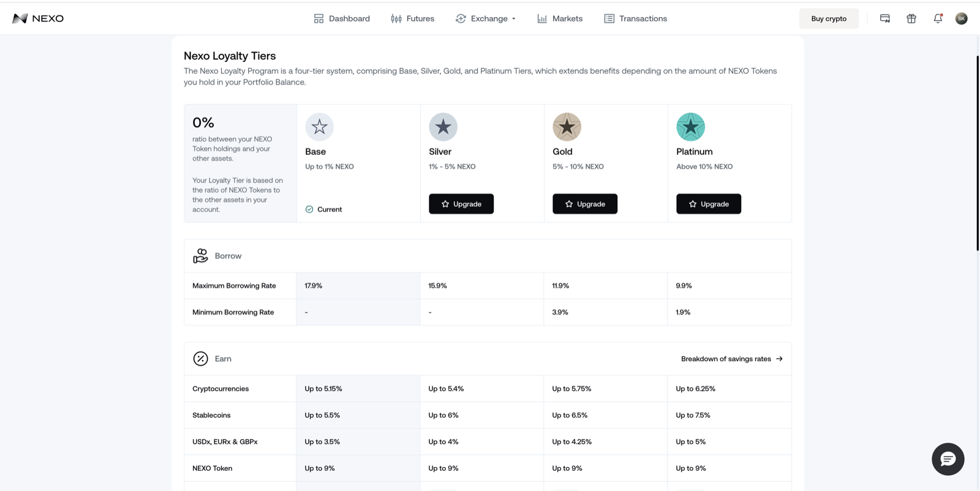
Task: Select the 17.9% Base borrowing rate
Action: [314, 286]
